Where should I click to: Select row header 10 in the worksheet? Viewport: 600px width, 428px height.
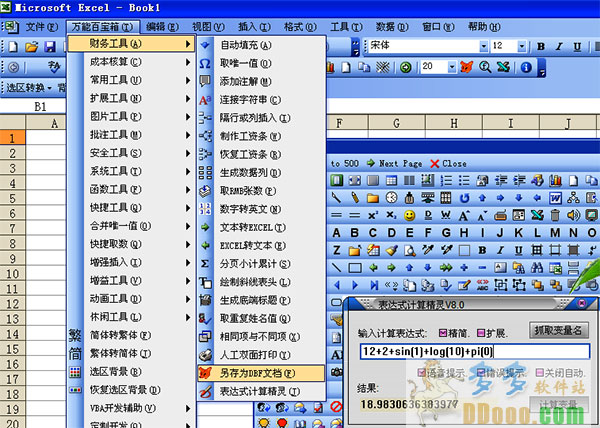[13, 274]
